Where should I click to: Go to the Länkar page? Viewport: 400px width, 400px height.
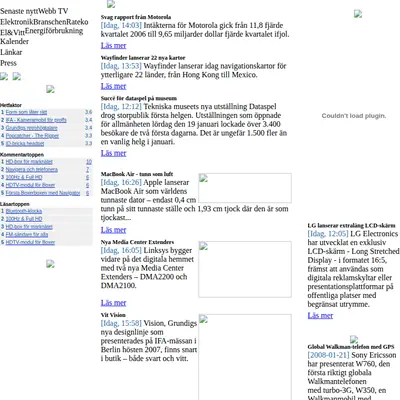pyautogui.click(x=11, y=52)
